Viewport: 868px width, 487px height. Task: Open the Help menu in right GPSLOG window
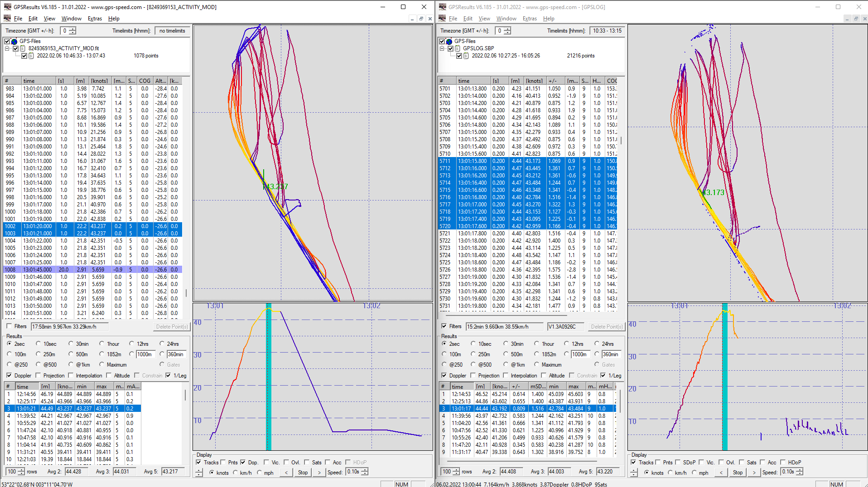point(549,19)
